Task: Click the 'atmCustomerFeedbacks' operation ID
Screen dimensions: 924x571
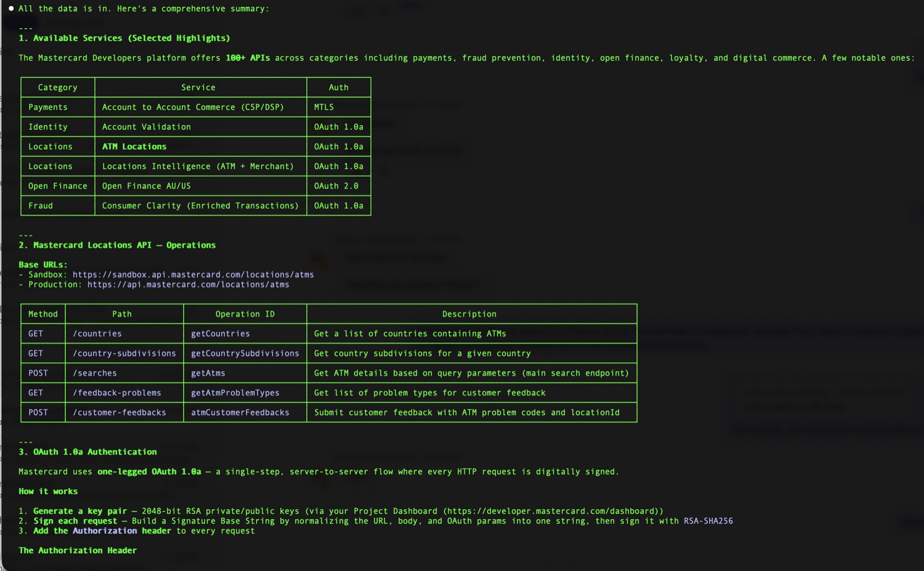Action: (x=240, y=412)
